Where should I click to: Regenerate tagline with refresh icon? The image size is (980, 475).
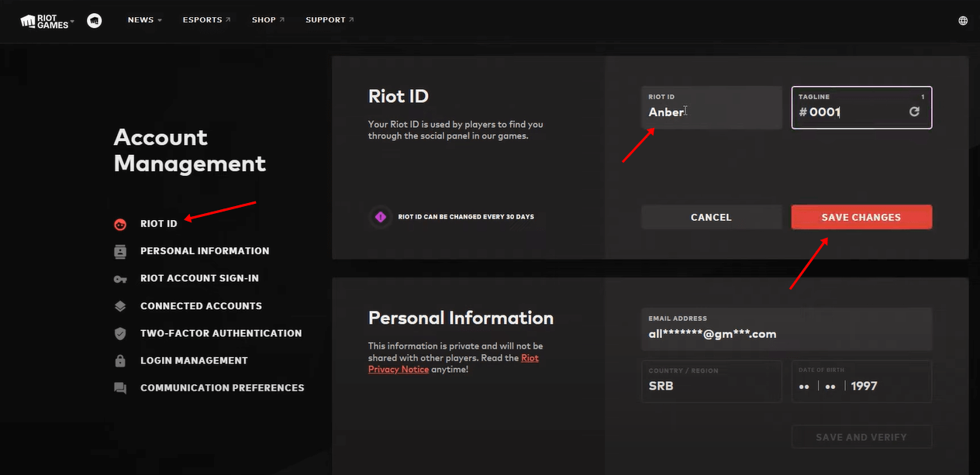tap(914, 112)
